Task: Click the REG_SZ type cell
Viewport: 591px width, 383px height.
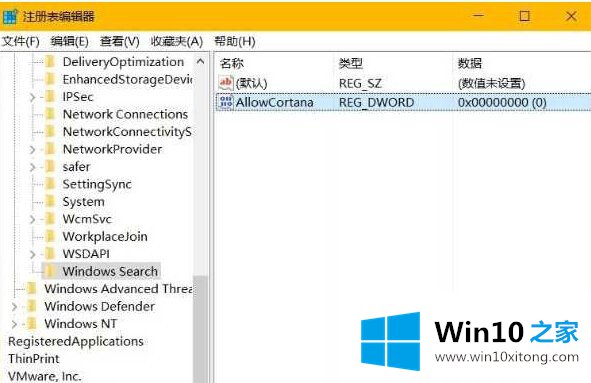Action: (360, 83)
